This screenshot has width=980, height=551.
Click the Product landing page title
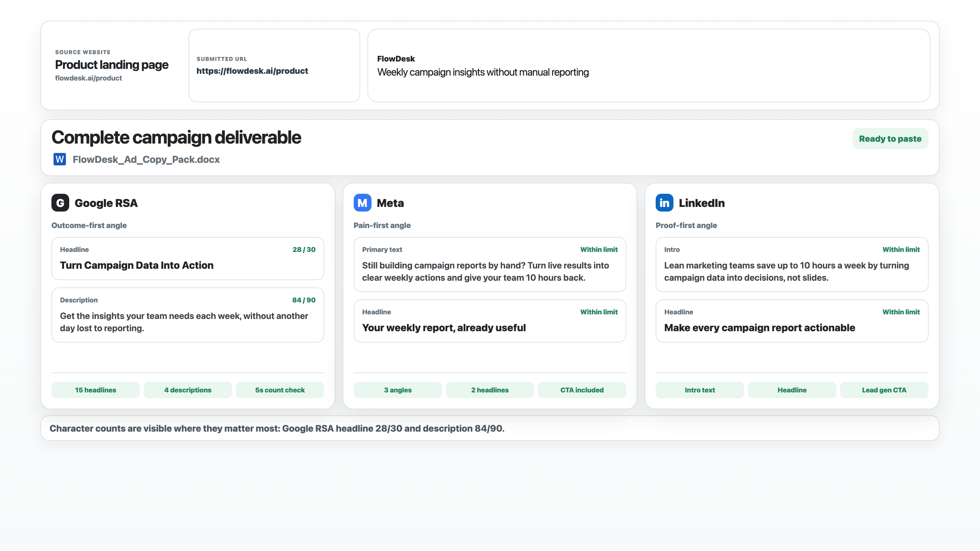pos(111,65)
